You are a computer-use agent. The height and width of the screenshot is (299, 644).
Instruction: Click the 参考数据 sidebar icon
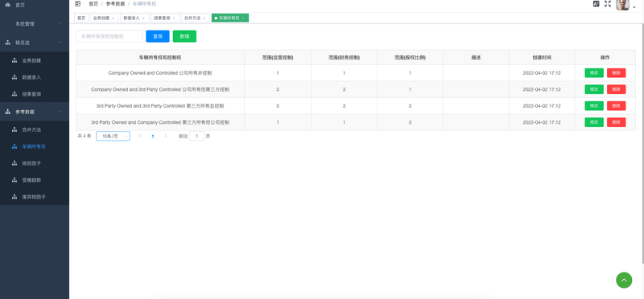[7, 112]
